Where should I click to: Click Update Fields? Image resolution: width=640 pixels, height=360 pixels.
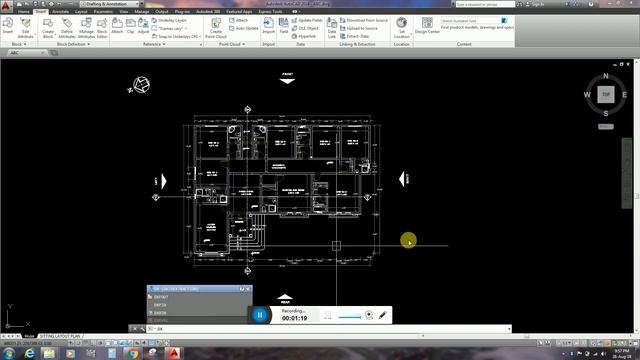[307, 20]
